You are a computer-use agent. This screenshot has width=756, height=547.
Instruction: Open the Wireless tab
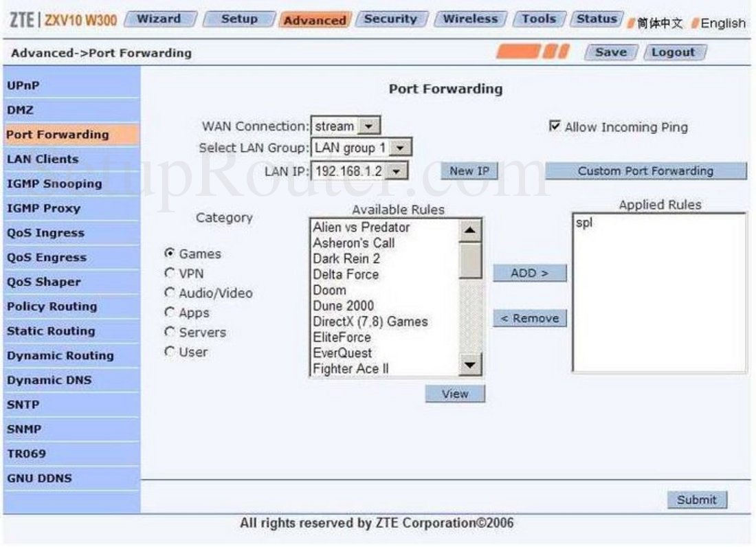coord(470,19)
